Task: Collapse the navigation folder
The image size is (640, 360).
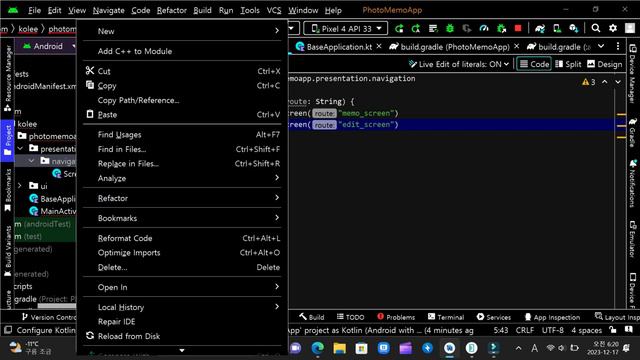Action: pos(31,161)
